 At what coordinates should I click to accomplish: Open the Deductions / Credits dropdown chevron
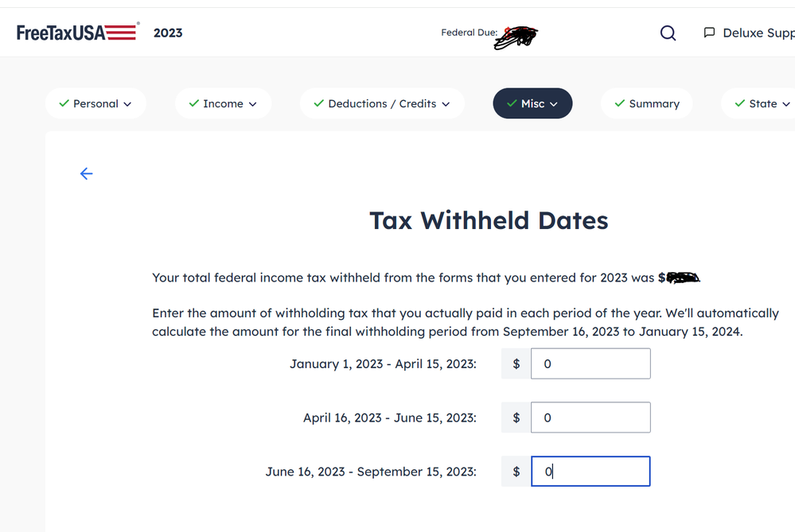(x=446, y=103)
